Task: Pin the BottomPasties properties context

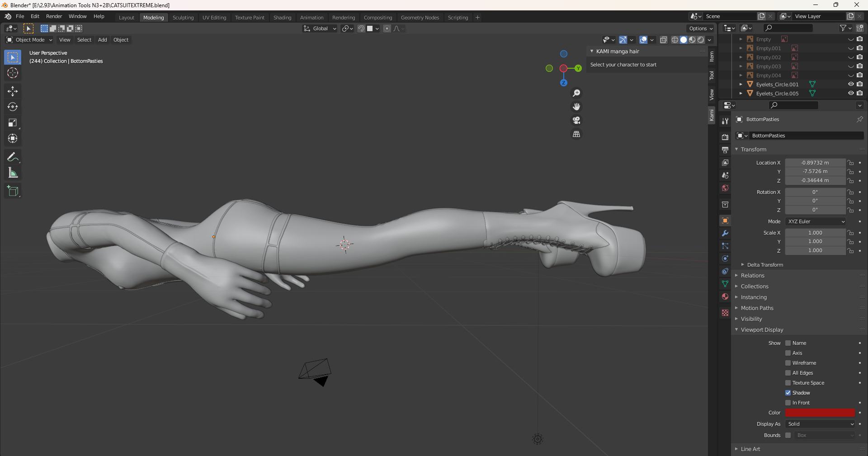Action: coord(860,119)
